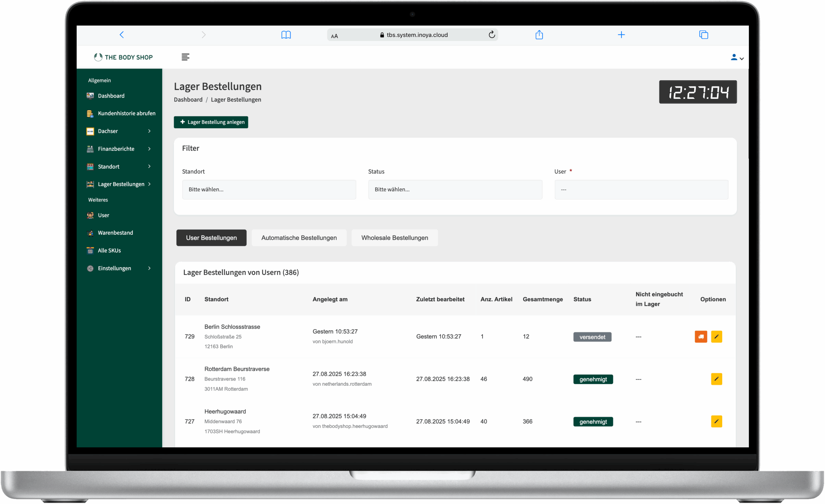Go back with browser back arrow
The image size is (825, 504).
coord(121,34)
